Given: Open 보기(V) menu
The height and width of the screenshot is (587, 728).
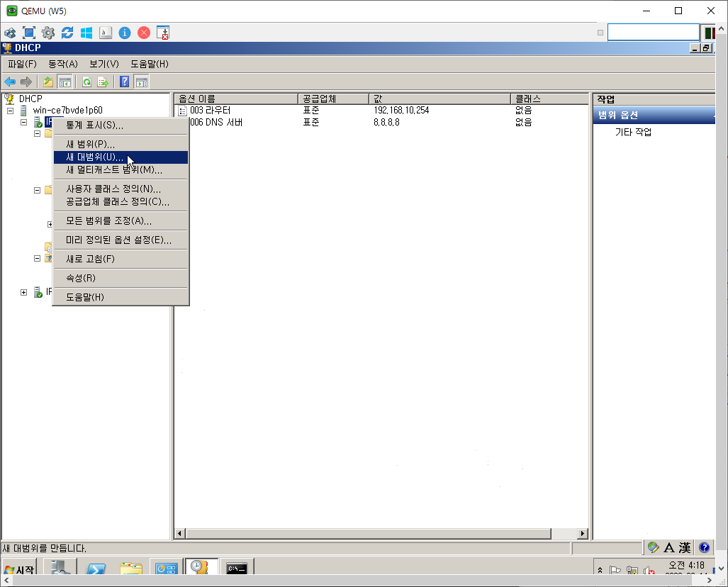Looking at the screenshot, I should 104,64.
